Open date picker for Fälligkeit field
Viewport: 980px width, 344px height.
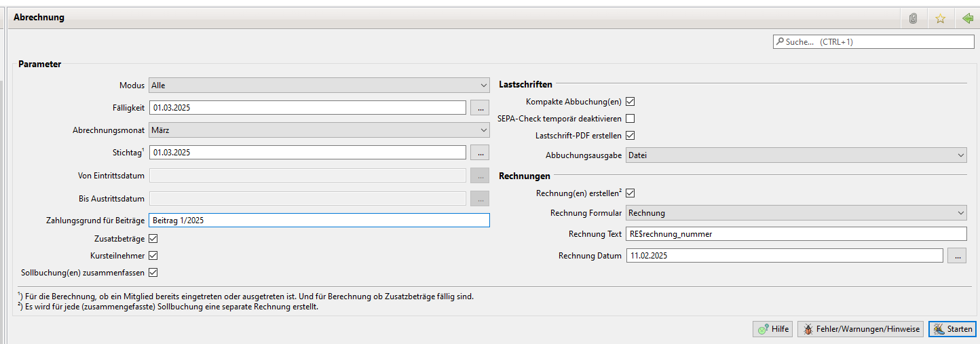480,108
